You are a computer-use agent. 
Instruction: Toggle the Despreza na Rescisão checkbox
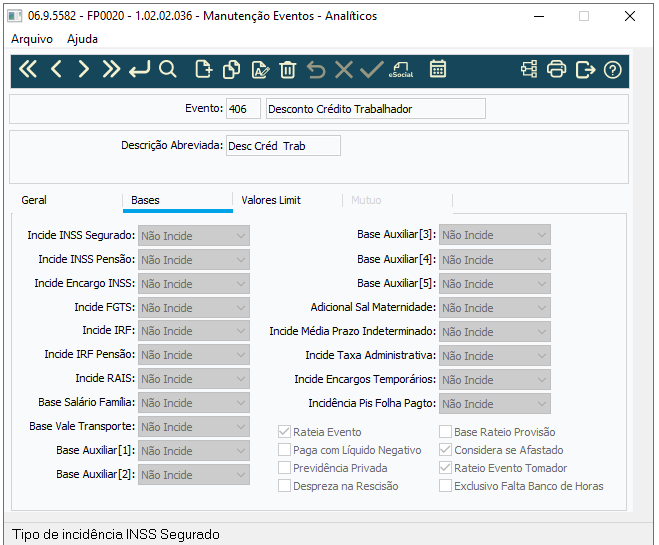[284, 486]
